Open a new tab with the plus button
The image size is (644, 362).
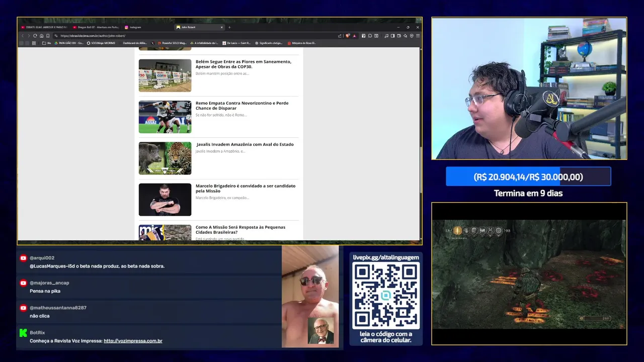[229, 27]
